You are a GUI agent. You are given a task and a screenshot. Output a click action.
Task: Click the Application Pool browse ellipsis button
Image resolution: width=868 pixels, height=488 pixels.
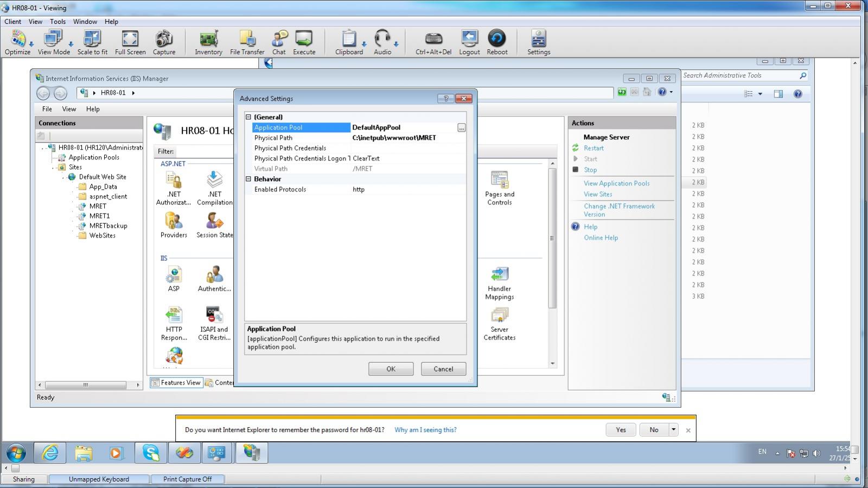coord(461,128)
